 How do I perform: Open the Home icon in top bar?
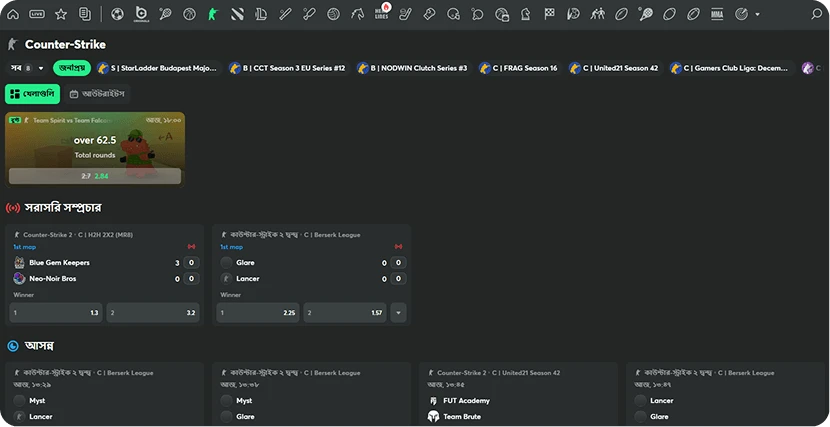(x=13, y=14)
